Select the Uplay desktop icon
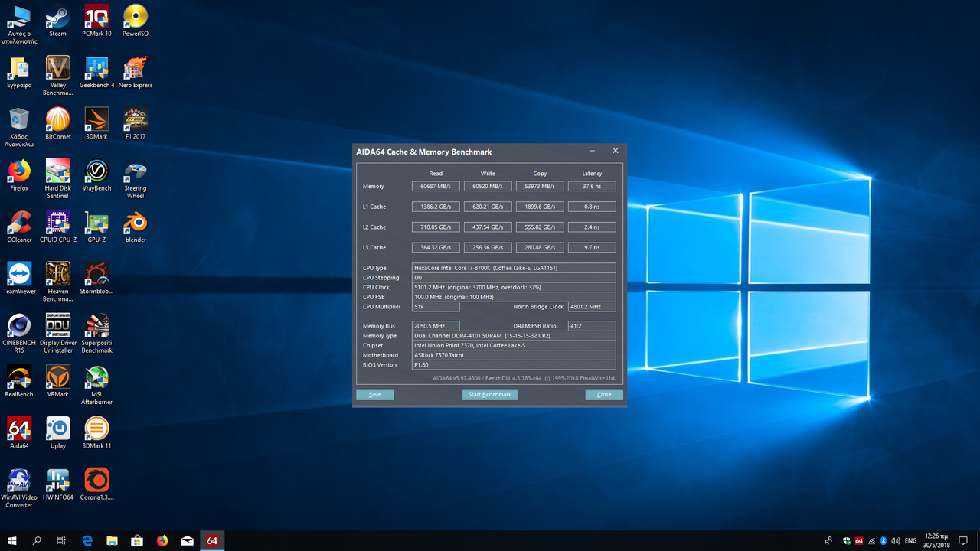This screenshot has height=551, width=980. tap(58, 432)
